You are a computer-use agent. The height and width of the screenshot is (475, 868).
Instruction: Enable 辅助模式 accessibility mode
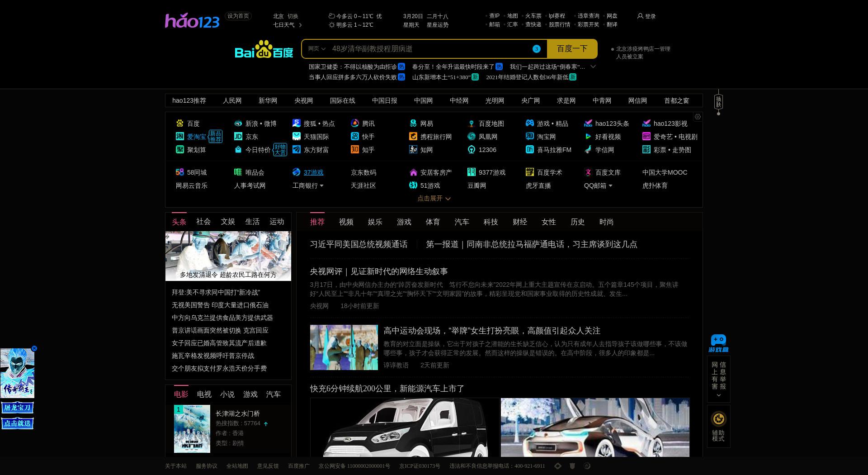tap(718, 426)
